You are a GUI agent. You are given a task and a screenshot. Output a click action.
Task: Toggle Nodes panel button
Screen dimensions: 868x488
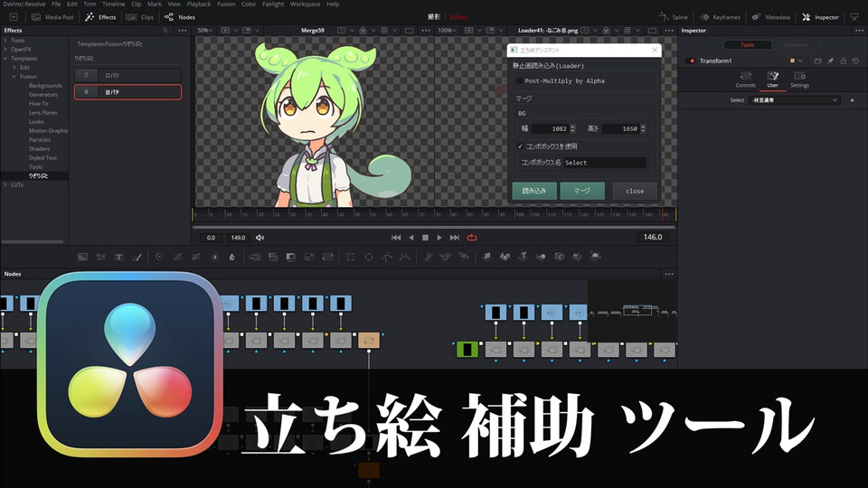(x=180, y=17)
